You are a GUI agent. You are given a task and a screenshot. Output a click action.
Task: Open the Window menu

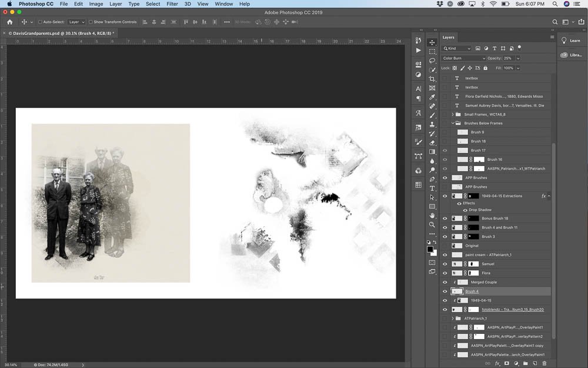(x=224, y=4)
